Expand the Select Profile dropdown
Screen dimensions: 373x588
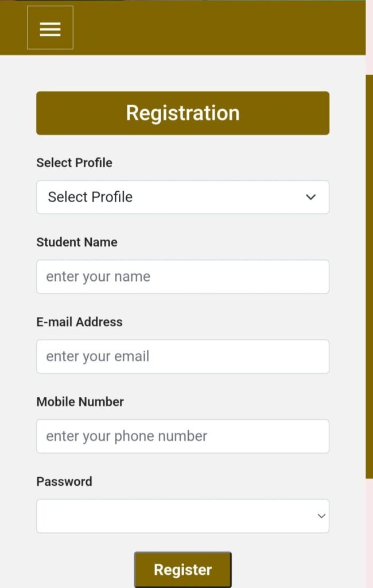click(182, 198)
